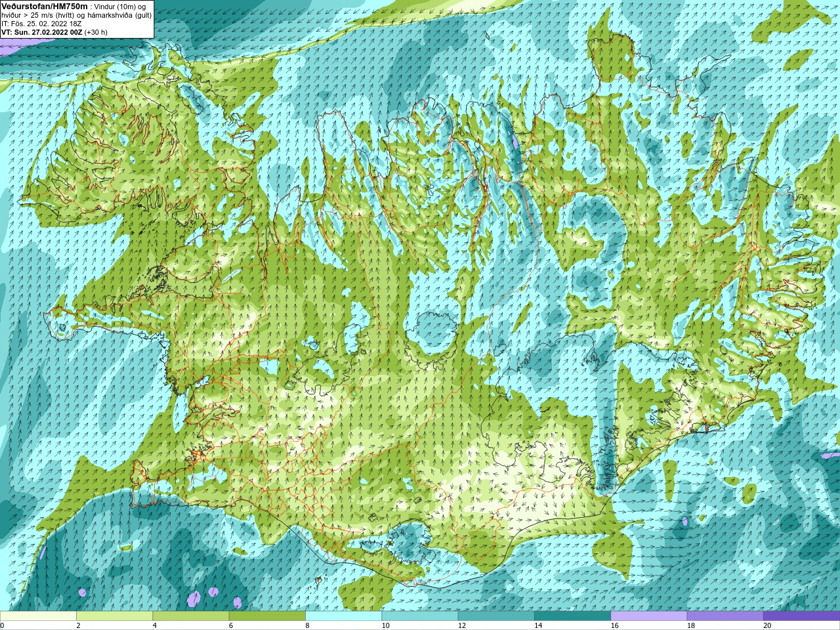Image resolution: width=840 pixels, height=630 pixels.
Task: Click the light yellow-green 2–4 m/s legend swatch
Action: coord(114,616)
